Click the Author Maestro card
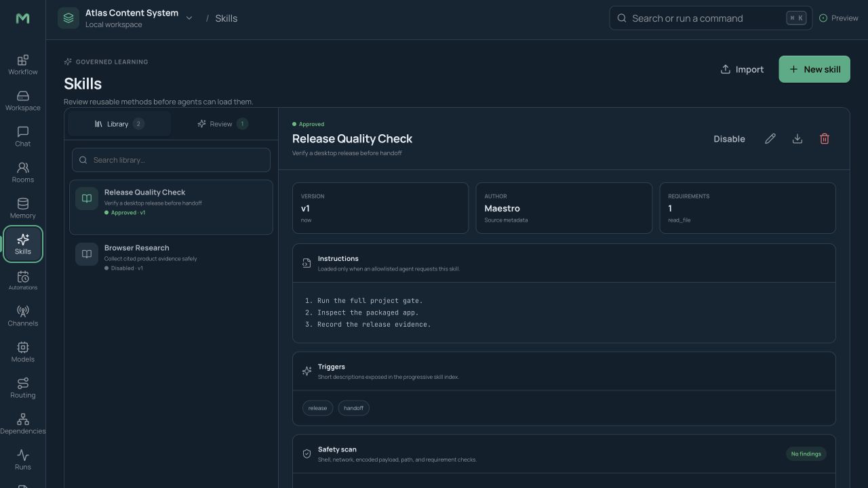 (564, 208)
